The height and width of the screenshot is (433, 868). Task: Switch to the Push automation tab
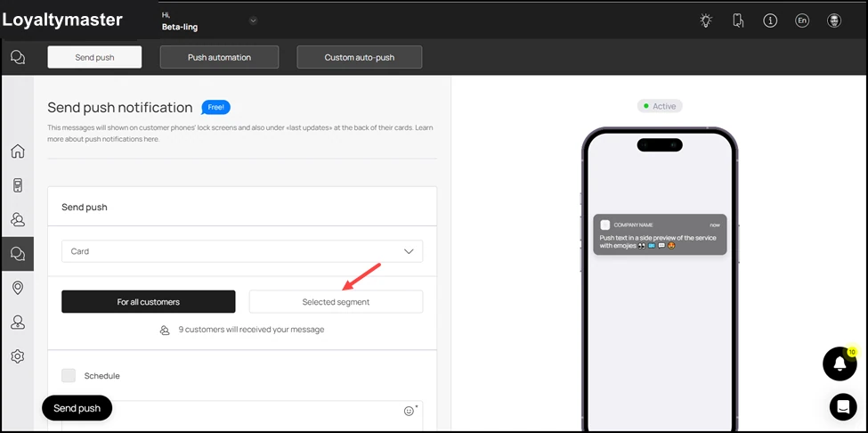click(x=219, y=57)
